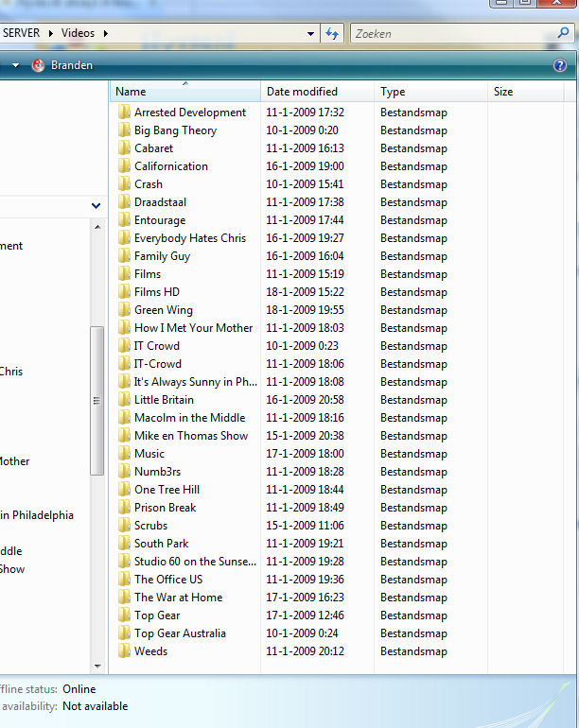Click the navigation pane scrollbar thumb

96,400
